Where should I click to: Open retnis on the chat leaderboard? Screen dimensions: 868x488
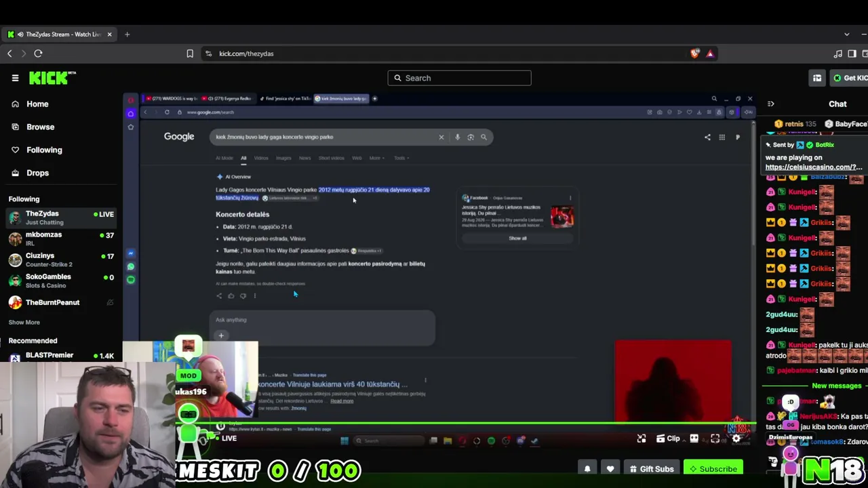pos(795,124)
